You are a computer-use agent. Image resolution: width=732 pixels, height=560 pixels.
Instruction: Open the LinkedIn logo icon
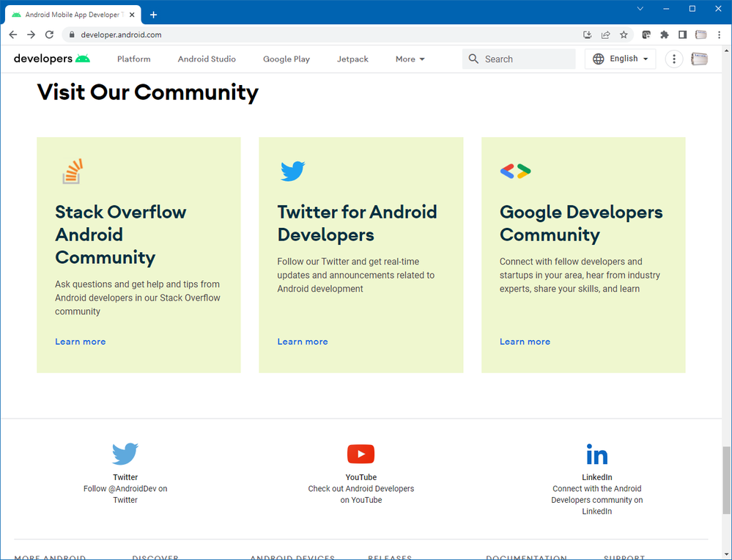pos(597,454)
